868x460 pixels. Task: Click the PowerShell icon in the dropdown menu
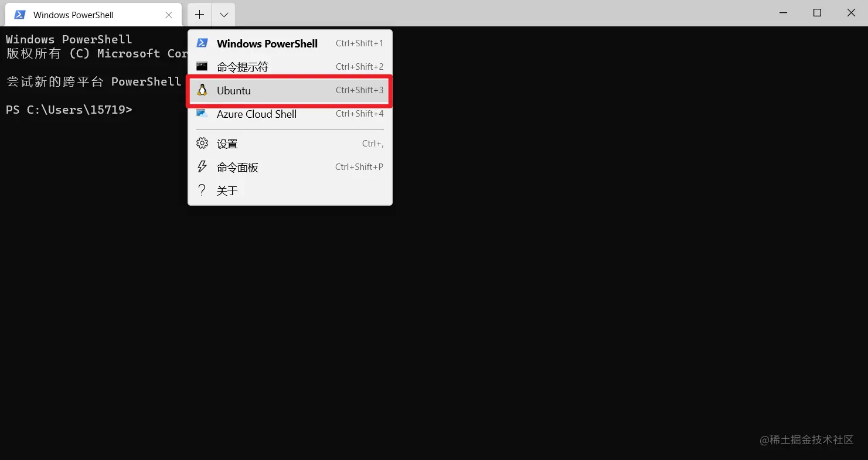point(202,43)
